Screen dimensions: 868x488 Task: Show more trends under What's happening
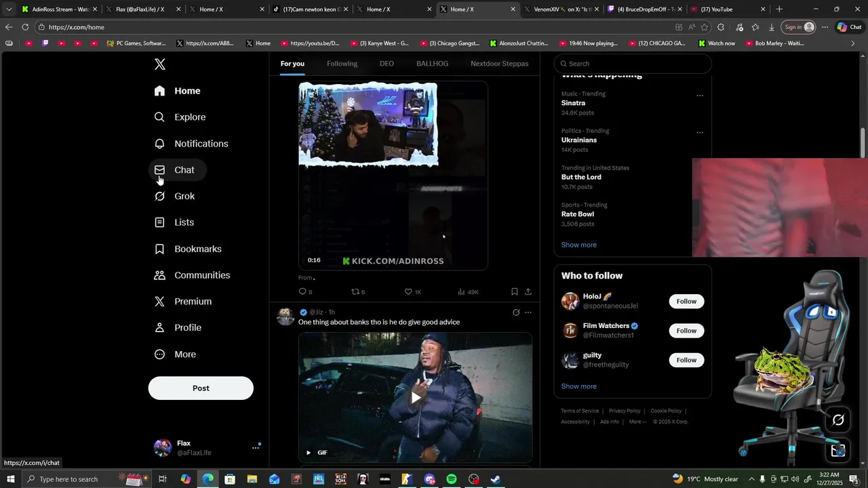578,245
